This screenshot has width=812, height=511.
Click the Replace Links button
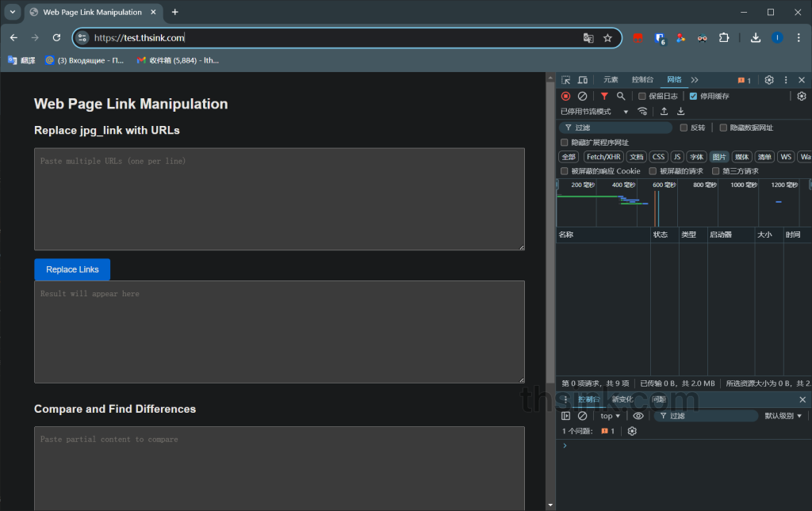[x=72, y=269]
